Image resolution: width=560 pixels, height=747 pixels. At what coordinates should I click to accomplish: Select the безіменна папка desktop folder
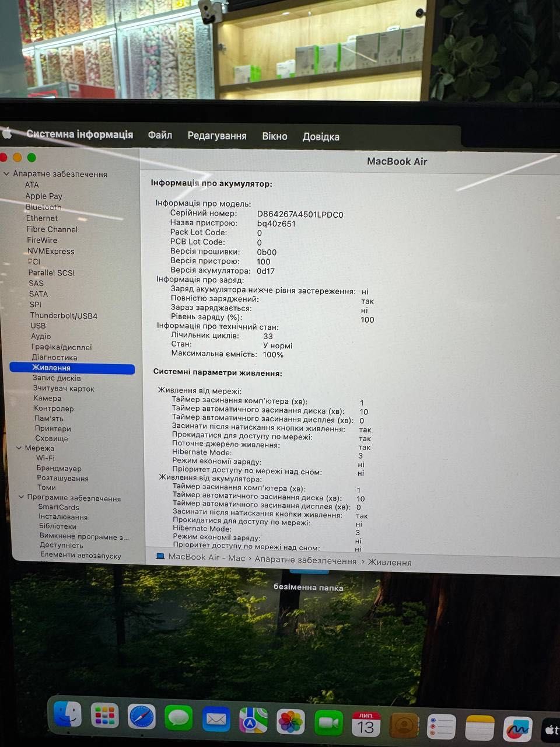[309, 587]
